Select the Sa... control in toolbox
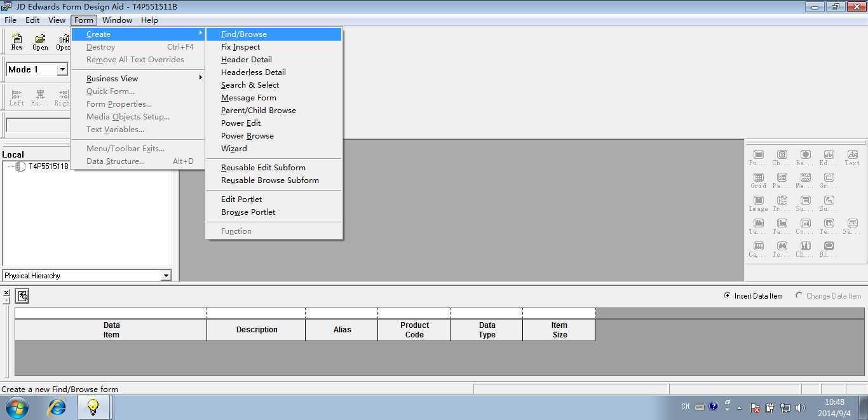 coord(852,227)
